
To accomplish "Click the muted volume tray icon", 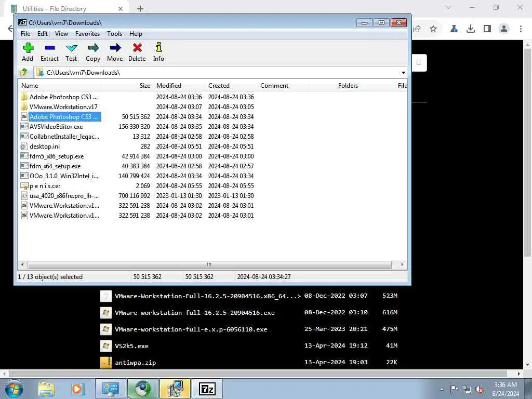I will click(480, 389).
